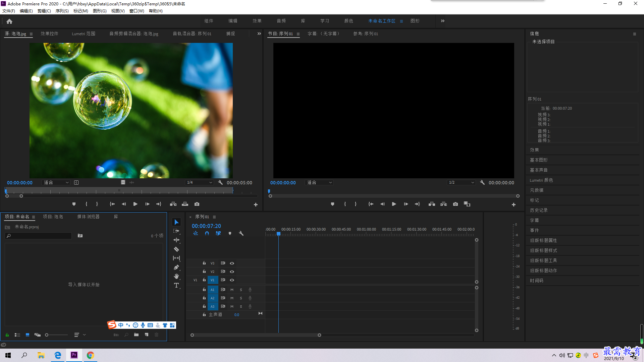644x362 pixels.
Task: Switch Project panel to icon view
Action: 28,335
